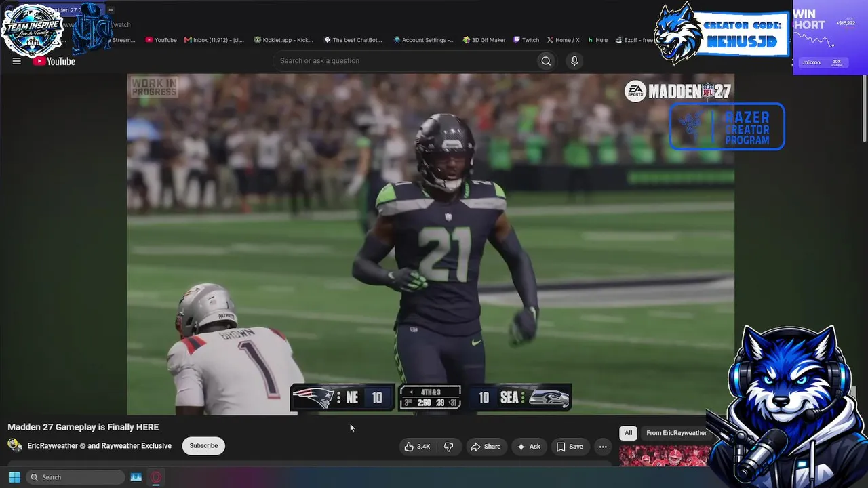Open the Home / X bookmark

point(563,40)
